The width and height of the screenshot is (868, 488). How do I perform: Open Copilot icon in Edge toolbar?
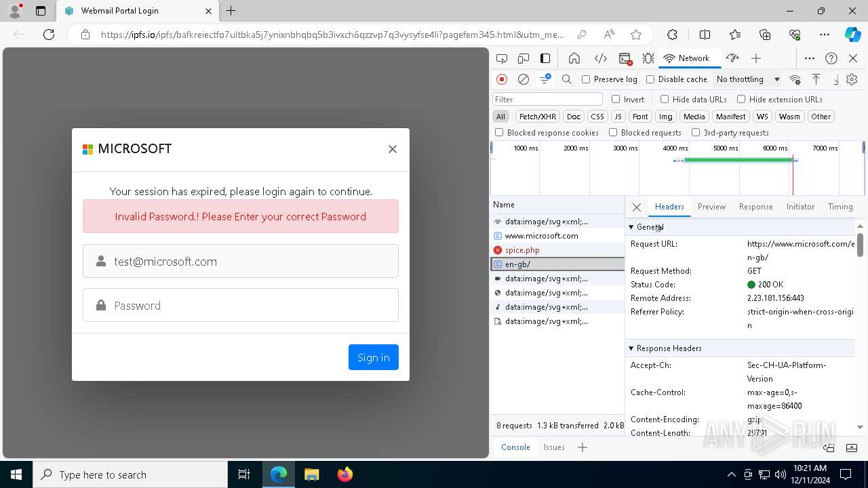(852, 34)
